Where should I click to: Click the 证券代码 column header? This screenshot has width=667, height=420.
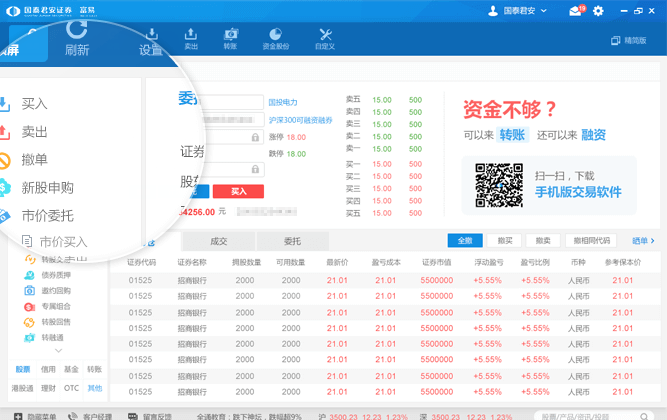click(142, 262)
